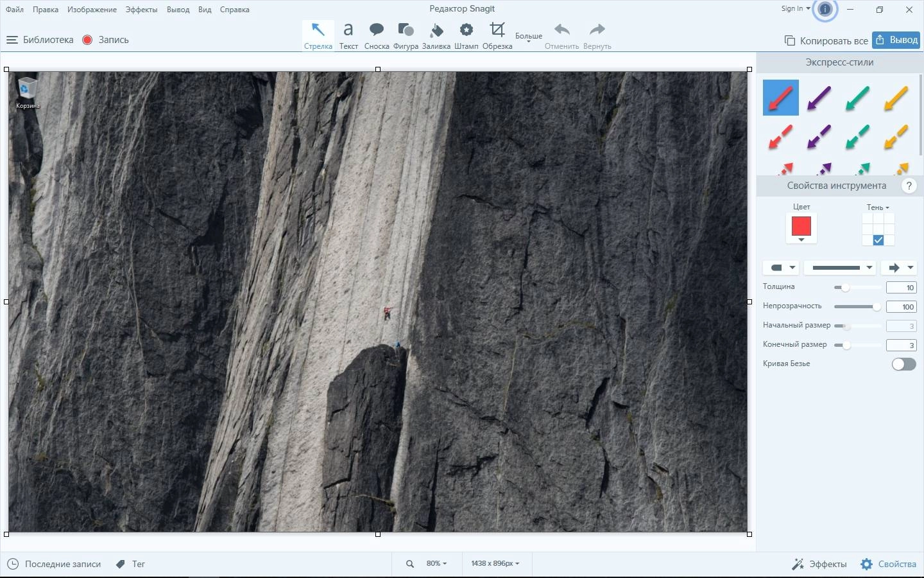Toggle the checked shadow direction cell
This screenshot has height=578, width=924.
(x=878, y=240)
